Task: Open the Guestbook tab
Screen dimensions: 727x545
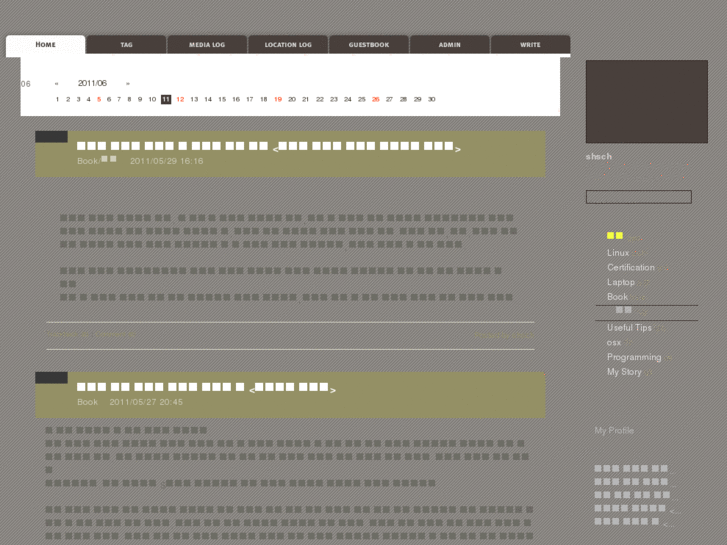Action: (369, 45)
